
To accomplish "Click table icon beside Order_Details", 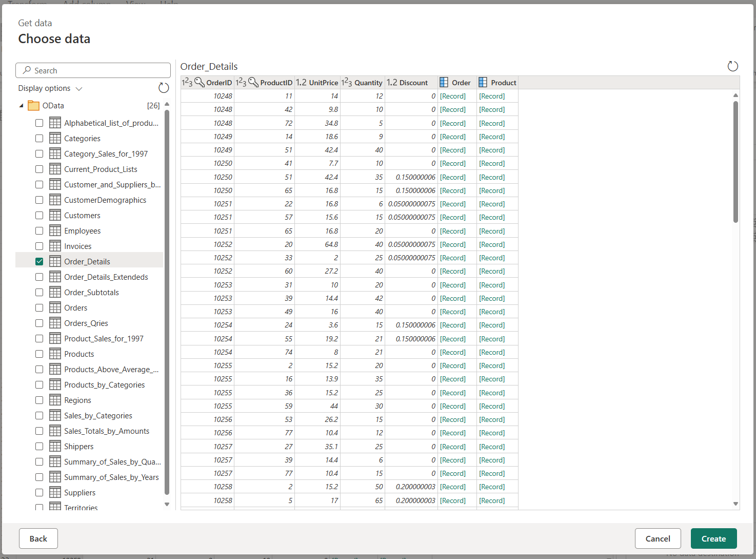I will tap(55, 261).
